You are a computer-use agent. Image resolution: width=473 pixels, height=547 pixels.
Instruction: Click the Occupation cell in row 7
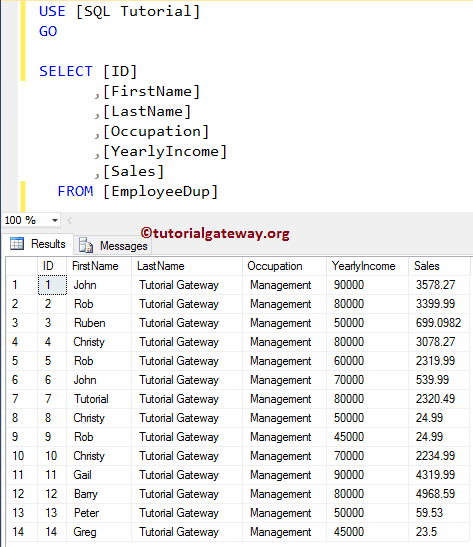(284, 399)
